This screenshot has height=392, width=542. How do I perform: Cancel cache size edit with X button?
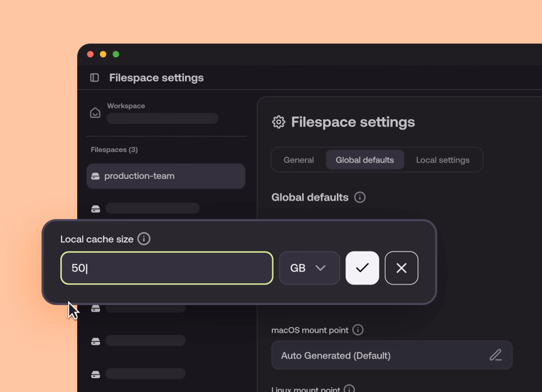[401, 268]
